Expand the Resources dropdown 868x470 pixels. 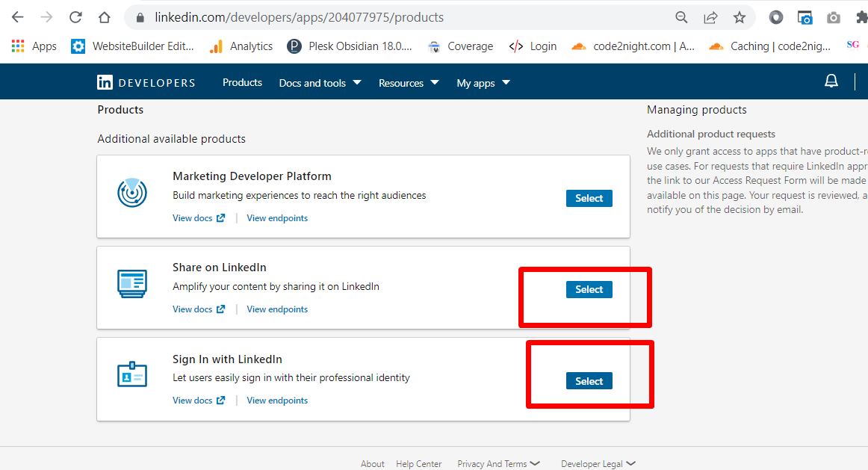pos(409,83)
